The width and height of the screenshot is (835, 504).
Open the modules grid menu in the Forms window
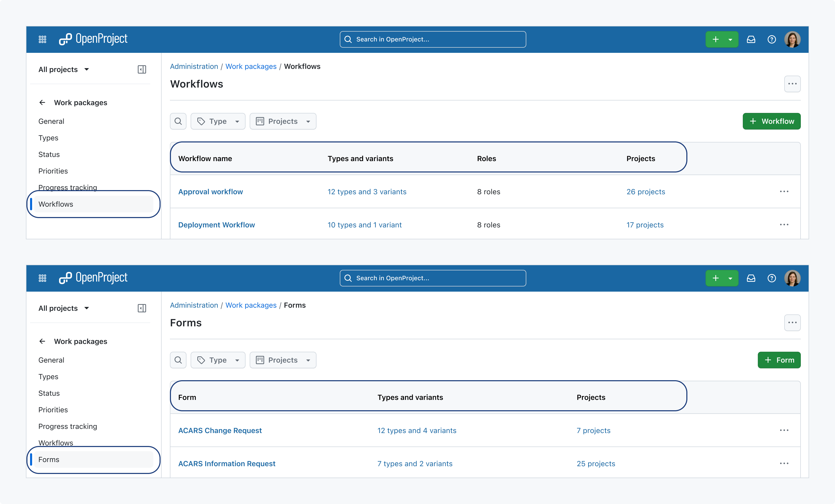click(x=42, y=278)
